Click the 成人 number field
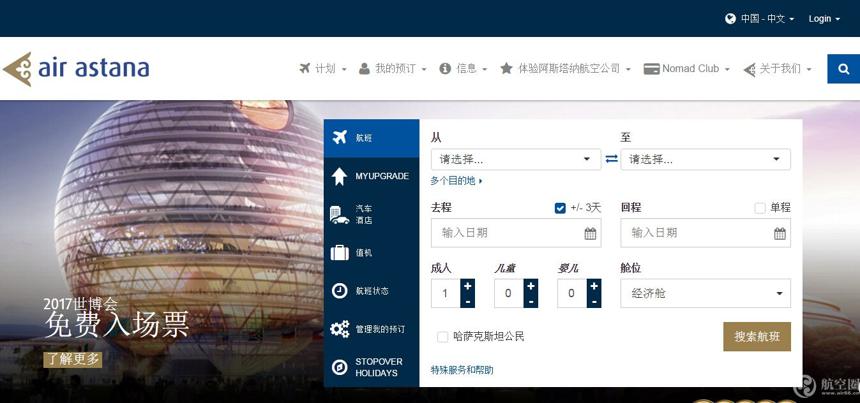Screen dimensions: 860x403 445,293
